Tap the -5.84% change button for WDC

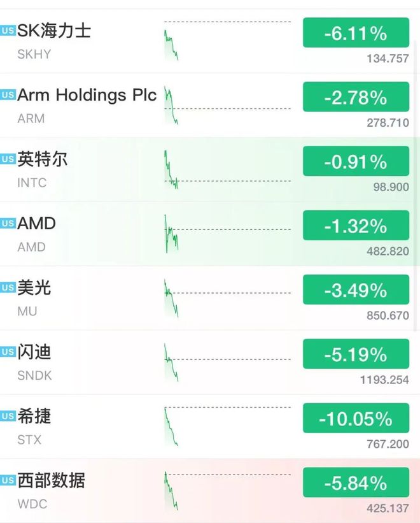[356, 482]
